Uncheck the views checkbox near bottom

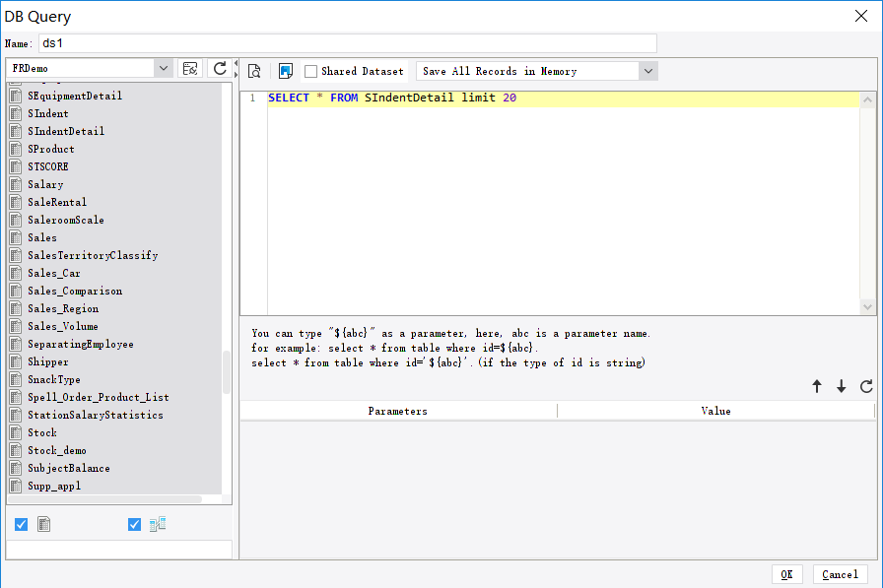[x=134, y=524]
